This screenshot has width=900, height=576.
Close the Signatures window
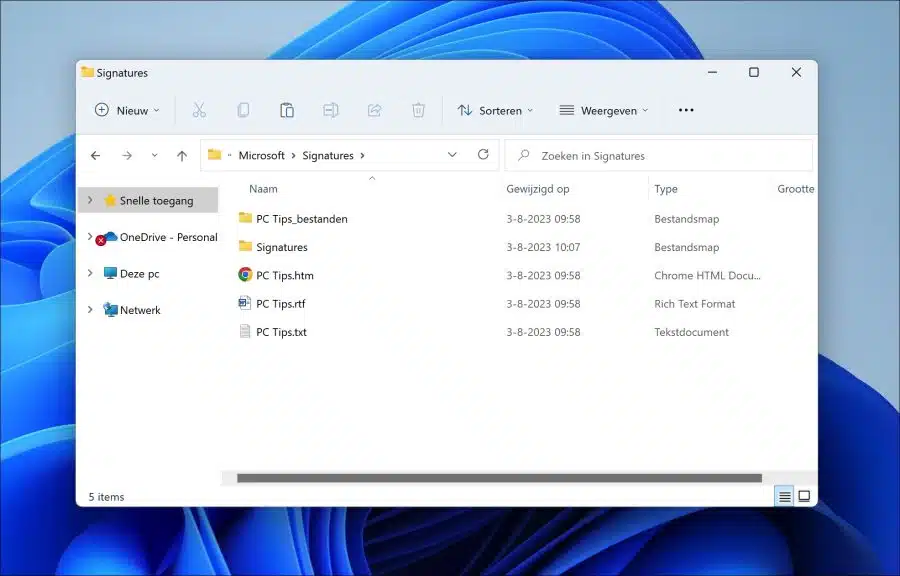pyautogui.click(x=796, y=72)
